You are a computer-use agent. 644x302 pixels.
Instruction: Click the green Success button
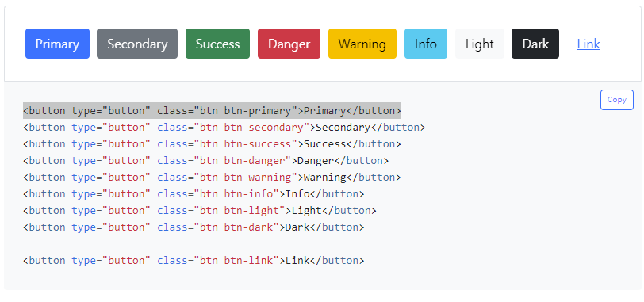(217, 44)
